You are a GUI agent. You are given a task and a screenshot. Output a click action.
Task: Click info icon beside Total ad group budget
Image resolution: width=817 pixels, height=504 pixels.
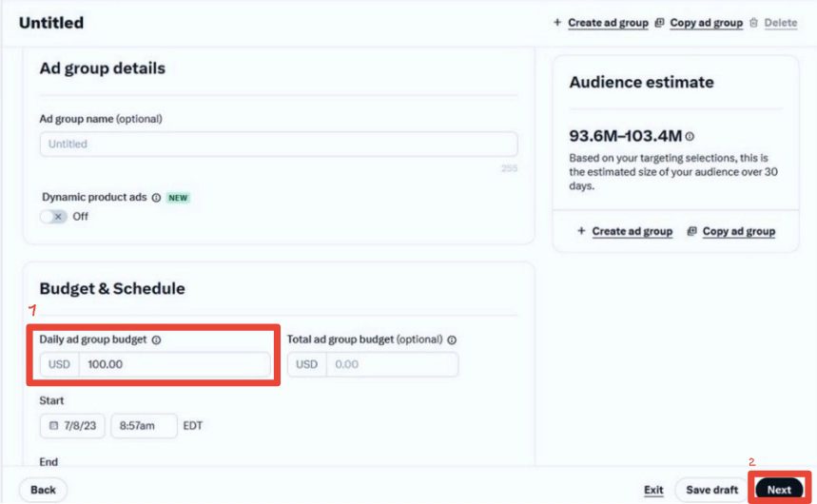452,339
